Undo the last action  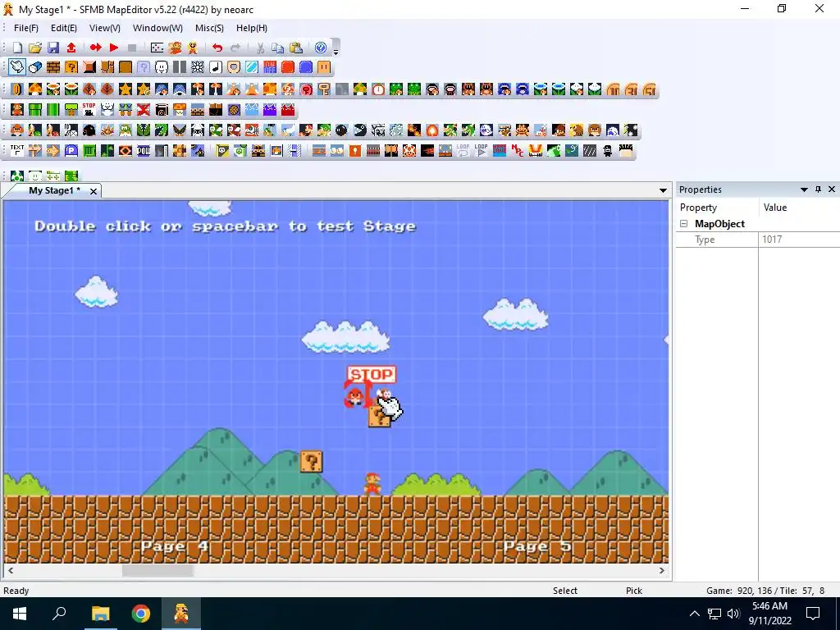point(217,48)
